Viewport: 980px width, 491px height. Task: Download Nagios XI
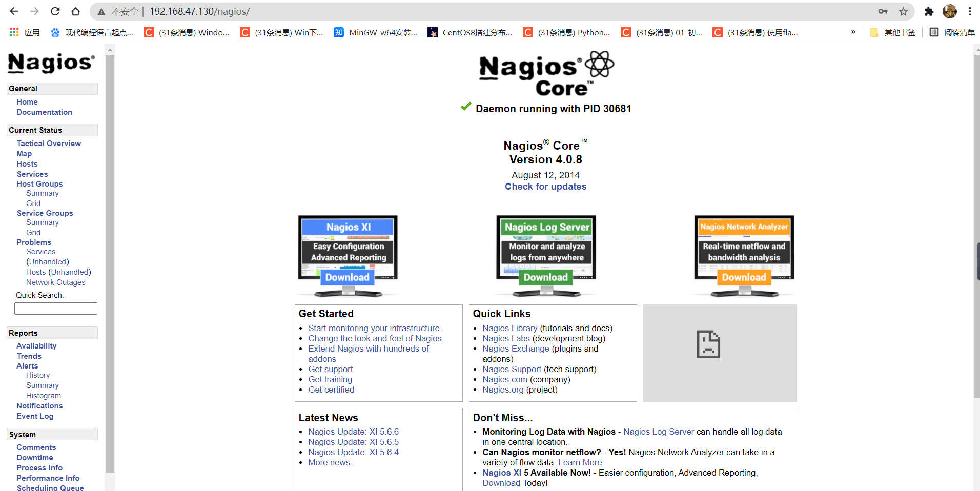[x=347, y=277]
